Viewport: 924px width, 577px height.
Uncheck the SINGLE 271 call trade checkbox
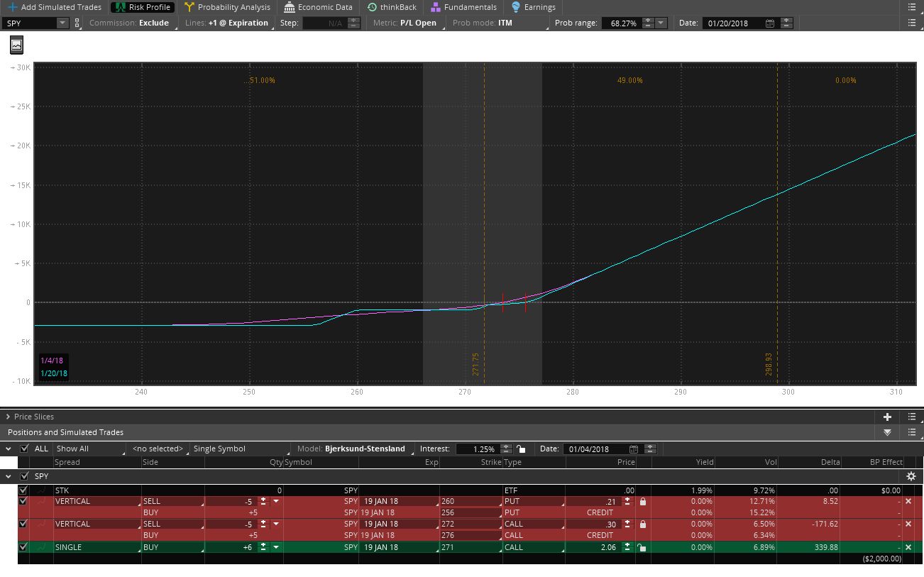(23, 547)
